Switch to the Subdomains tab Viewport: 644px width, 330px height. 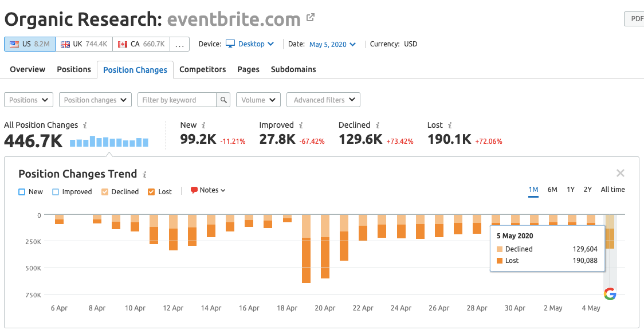pyautogui.click(x=293, y=69)
